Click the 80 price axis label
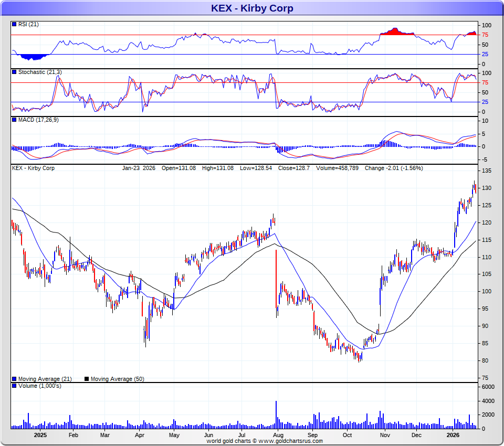Screen dimensions: 504x446 click(x=485, y=360)
